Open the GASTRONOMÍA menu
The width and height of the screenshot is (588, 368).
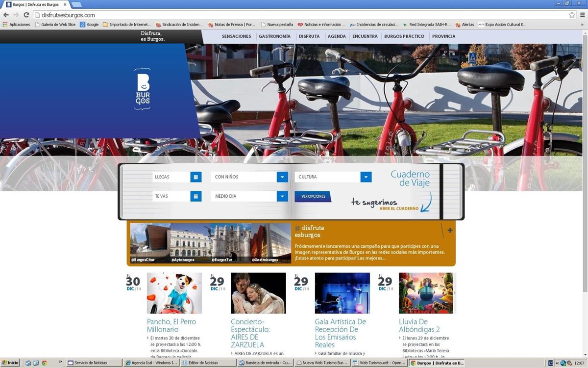click(x=274, y=36)
